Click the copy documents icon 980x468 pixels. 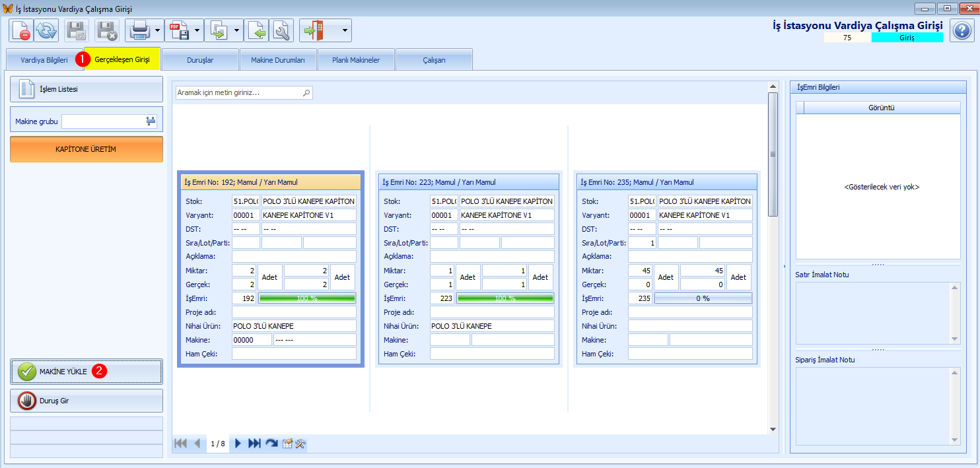tap(218, 30)
